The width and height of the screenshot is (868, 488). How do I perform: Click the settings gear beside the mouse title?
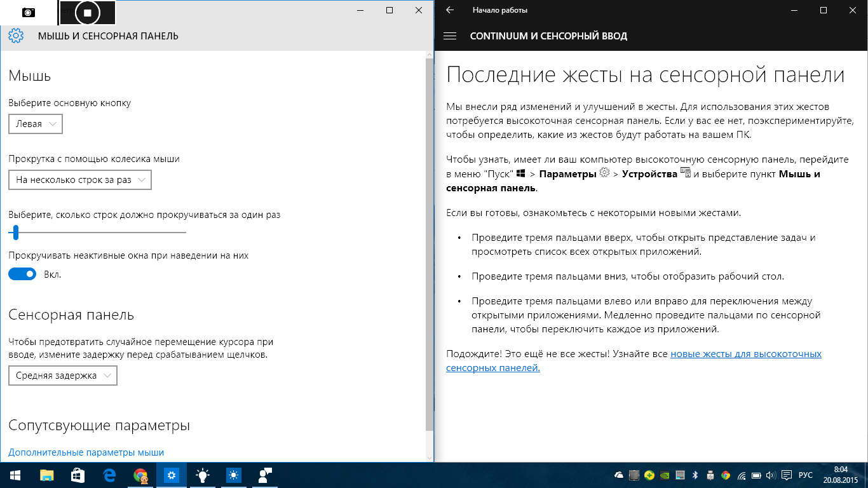tap(16, 36)
